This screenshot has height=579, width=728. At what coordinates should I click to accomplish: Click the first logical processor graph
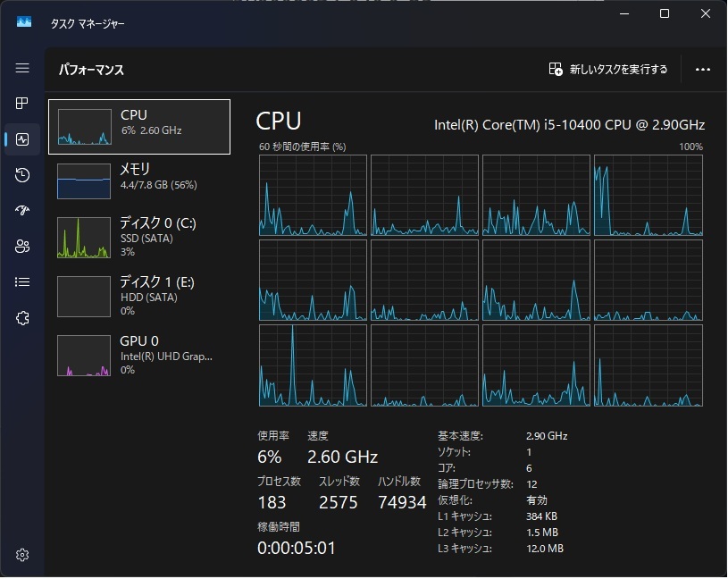click(x=313, y=195)
